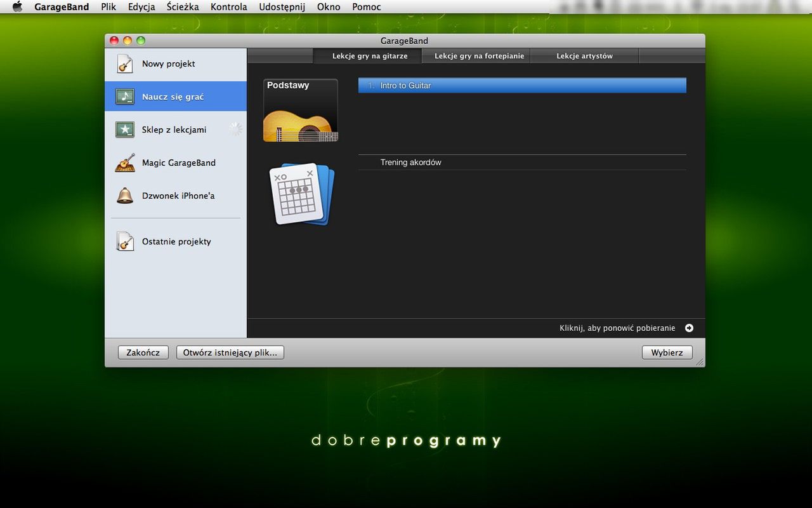Click the Magic GarageBand guitar icon
Screen dimensions: 812x508
pyautogui.click(x=125, y=163)
